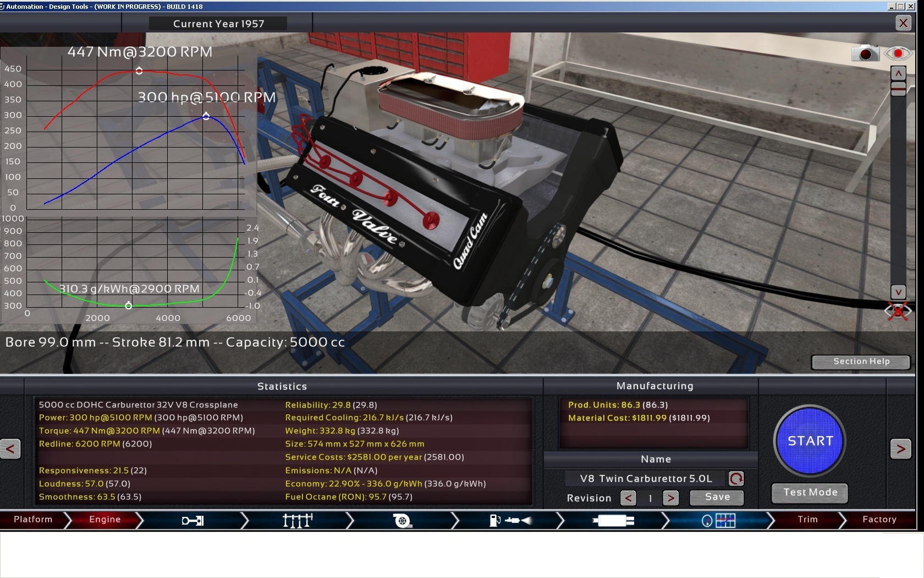Click the economy minimum marker on graph
Viewport: 924px width, 578px height.
pyautogui.click(x=129, y=306)
